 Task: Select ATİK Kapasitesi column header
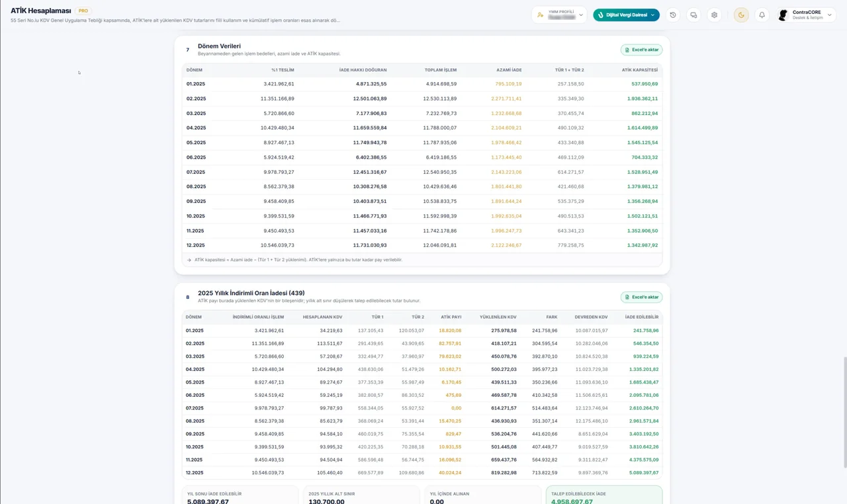coord(639,70)
